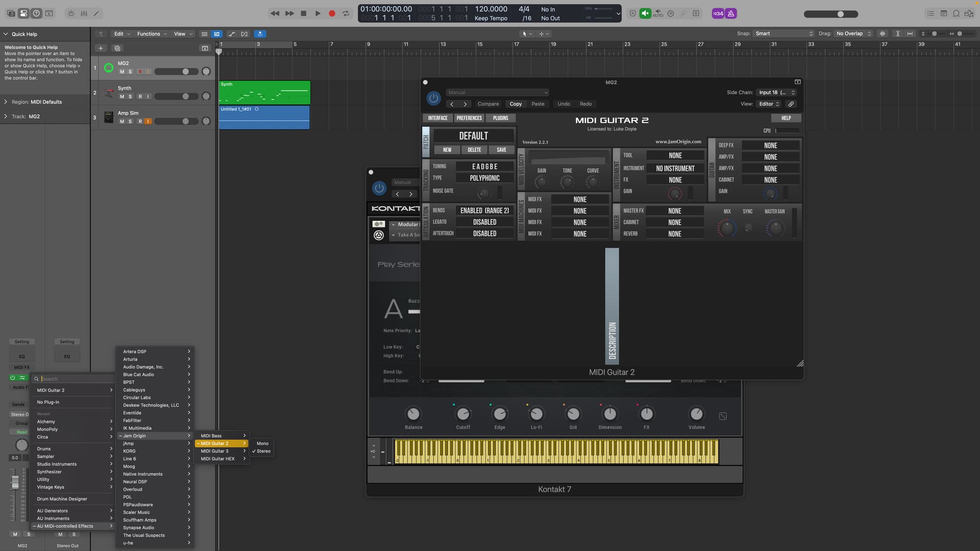Click the Smart Controls dial icon
Image resolution: width=980 pixels, height=551 pixels.
[71, 14]
